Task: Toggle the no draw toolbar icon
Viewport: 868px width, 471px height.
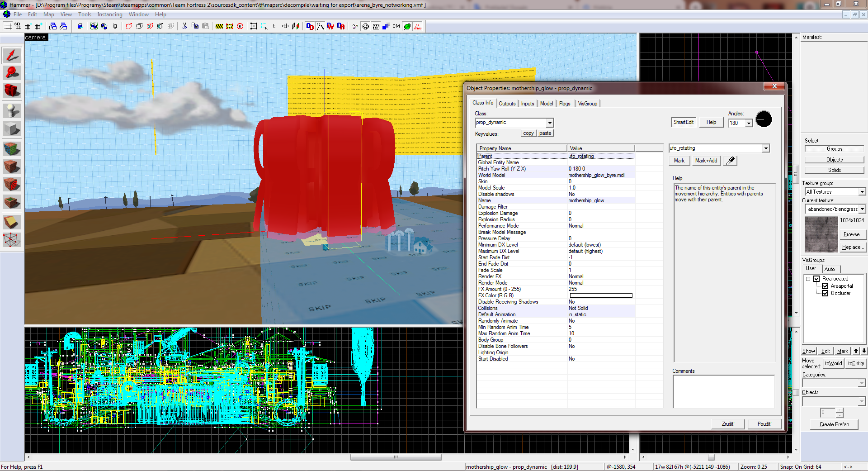Action: click(x=418, y=26)
